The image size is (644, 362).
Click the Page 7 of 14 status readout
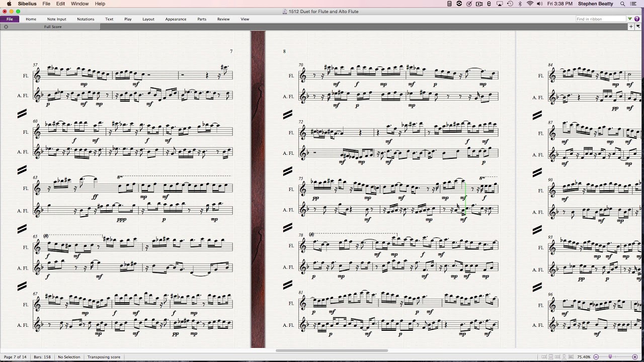pyautogui.click(x=15, y=357)
